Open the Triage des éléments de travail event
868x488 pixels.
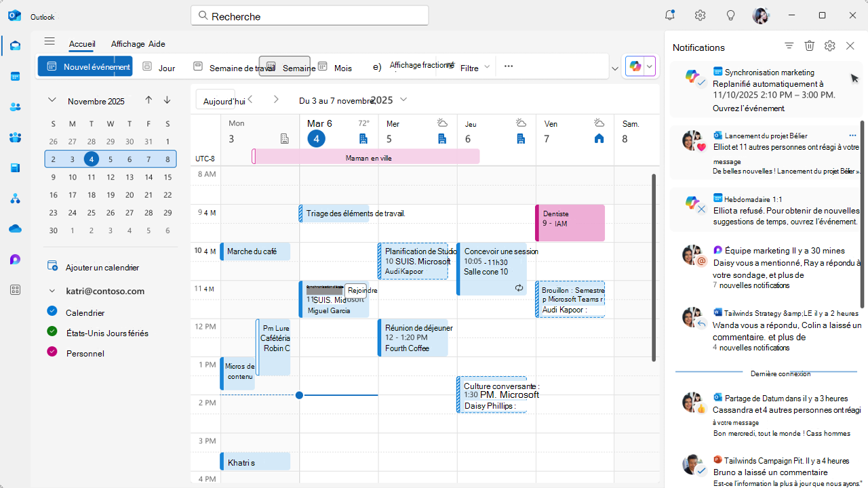[x=334, y=213]
